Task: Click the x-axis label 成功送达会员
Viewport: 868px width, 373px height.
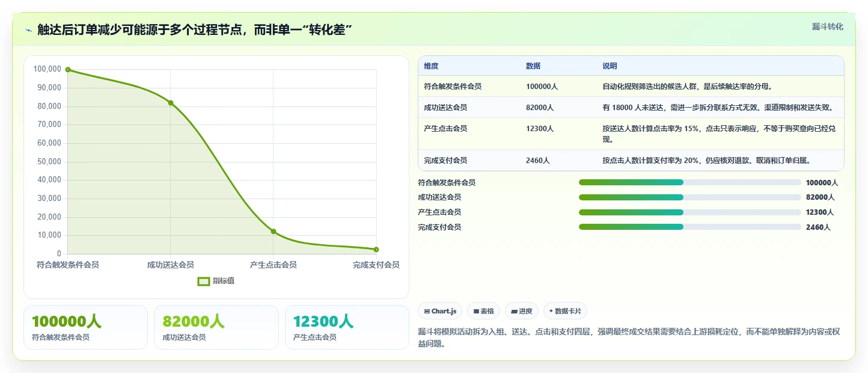Action: click(x=171, y=265)
